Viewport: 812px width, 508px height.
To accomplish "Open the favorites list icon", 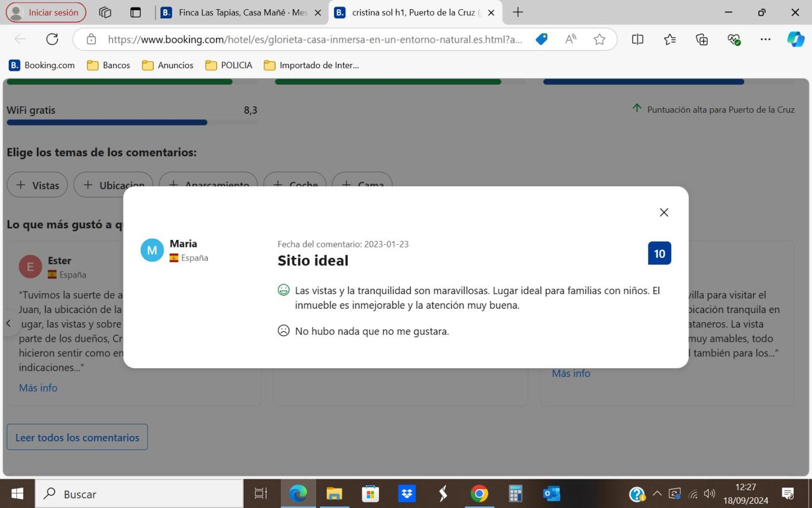I will tap(670, 39).
